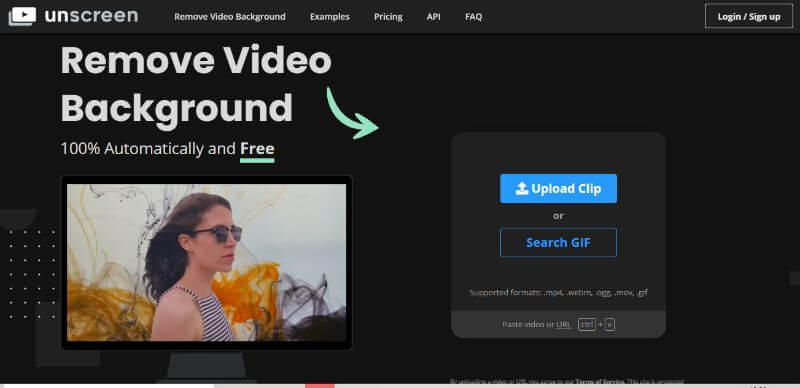Open the Remove Video Background menu item
Image resolution: width=800 pixels, height=388 pixels.
pos(230,17)
